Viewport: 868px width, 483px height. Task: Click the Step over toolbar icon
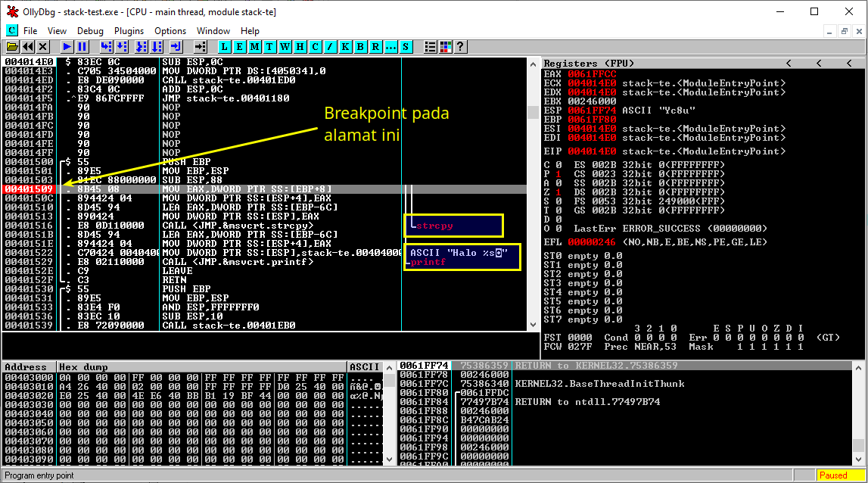pyautogui.click(x=122, y=47)
